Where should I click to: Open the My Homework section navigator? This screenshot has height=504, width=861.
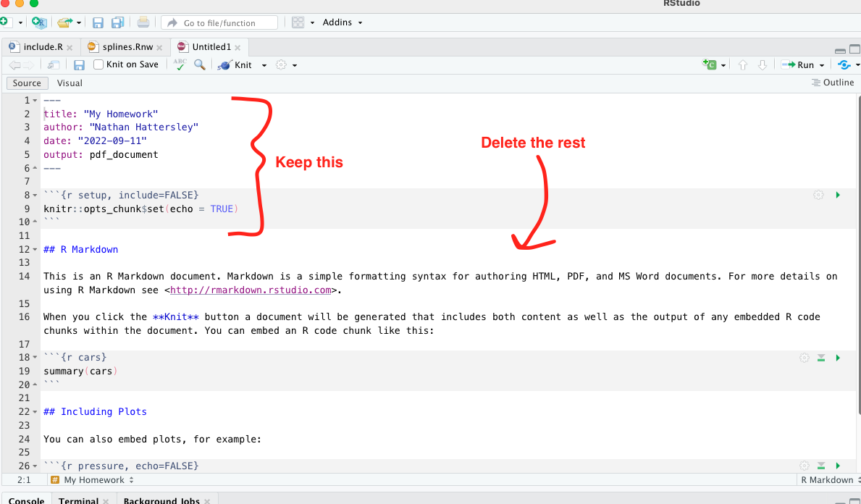[x=92, y=480]
